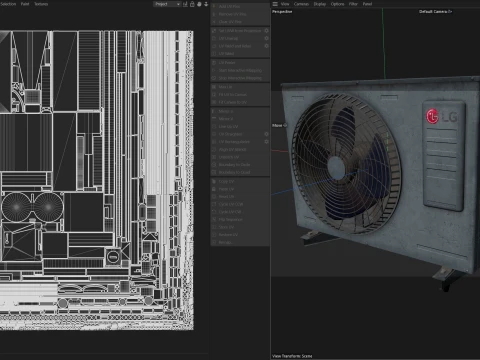Open the viewport hamburger menu

click(275, 4)
